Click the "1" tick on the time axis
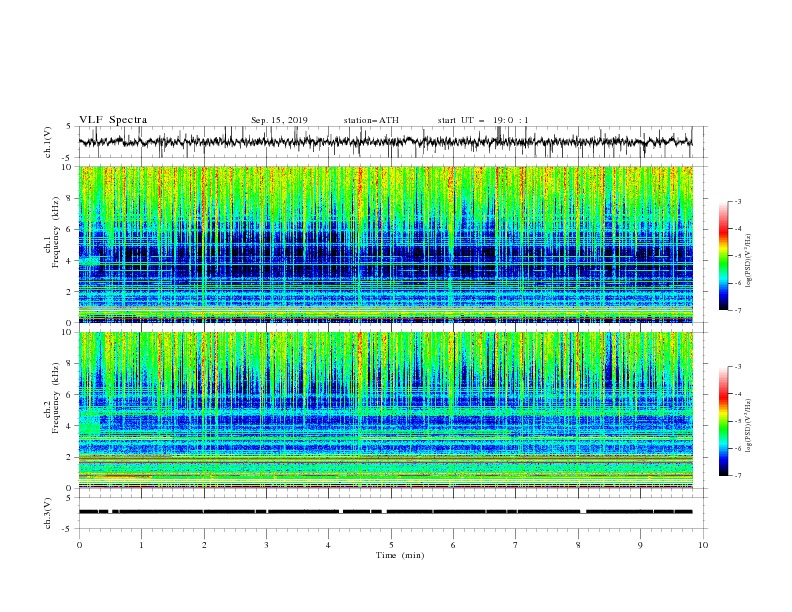Screen dimensions: 792x612 click(x=141, y=545)
